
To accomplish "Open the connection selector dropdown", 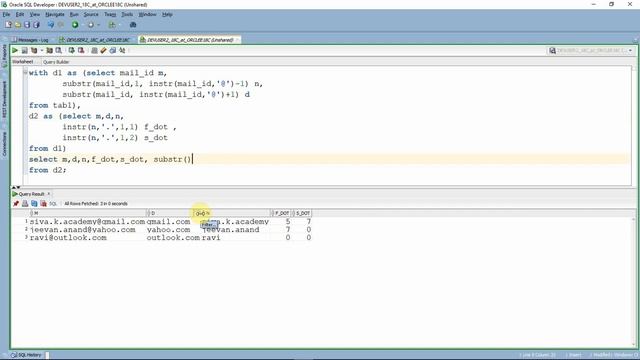I will [x=591, y=51].
